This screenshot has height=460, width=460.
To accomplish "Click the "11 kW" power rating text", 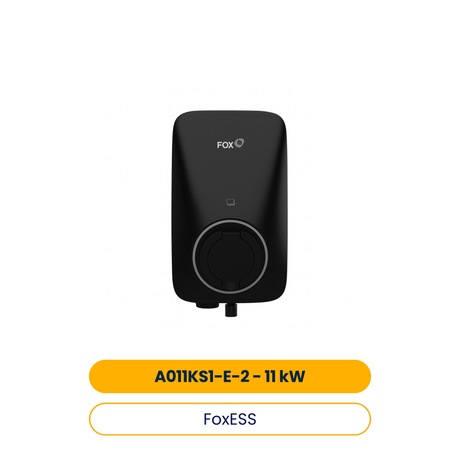I will pos(285,376).
